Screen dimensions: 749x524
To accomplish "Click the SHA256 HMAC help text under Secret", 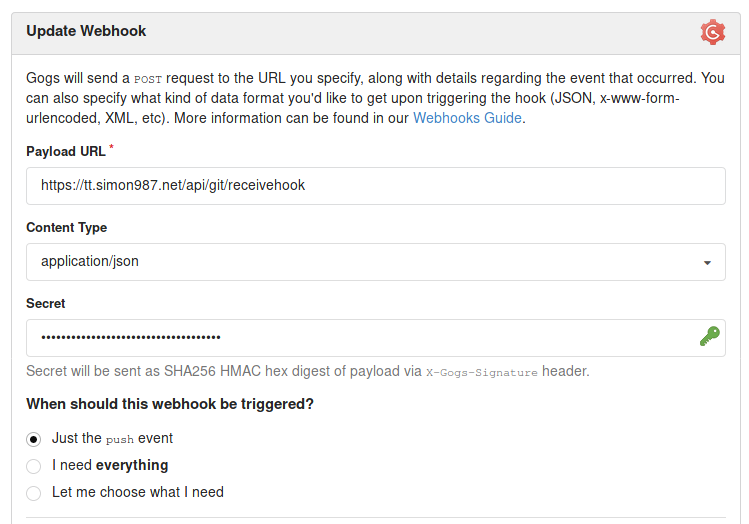I will click(x=308, y=371).
